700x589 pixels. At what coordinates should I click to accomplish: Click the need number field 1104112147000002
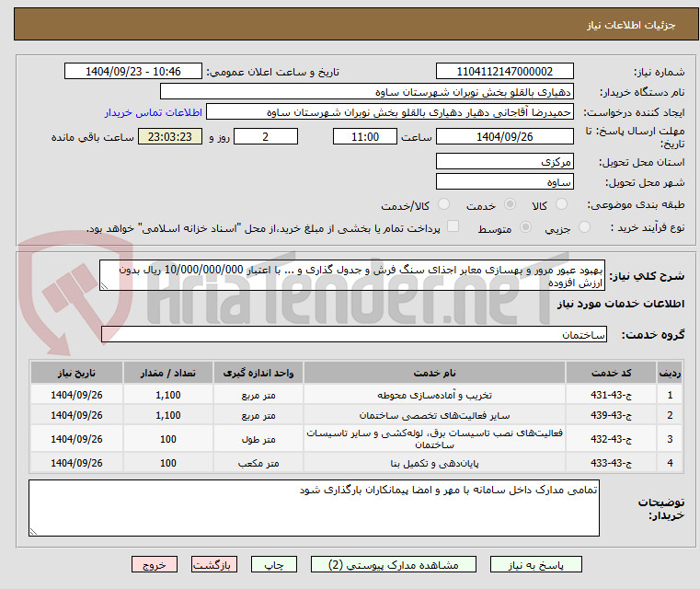click(504, 72)
